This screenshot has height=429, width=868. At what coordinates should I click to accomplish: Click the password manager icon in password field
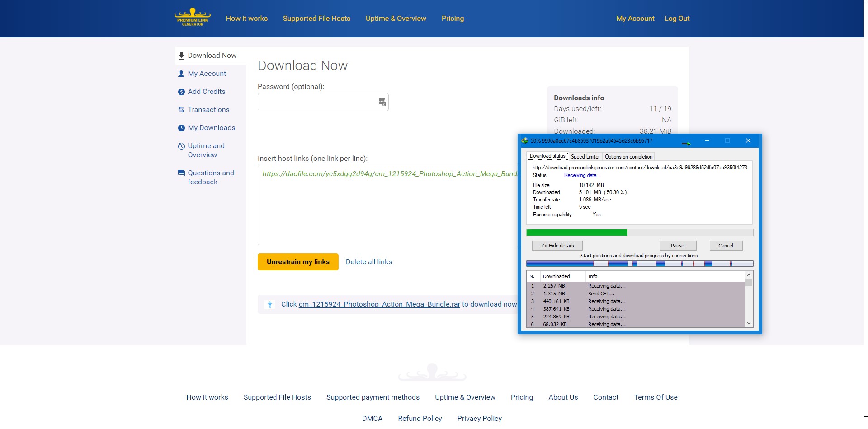[x=382, y=102]
